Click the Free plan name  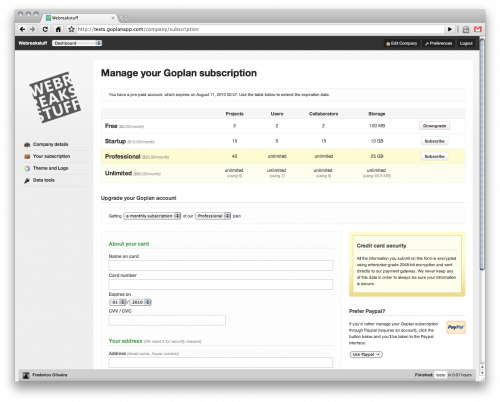click(111, 126)
